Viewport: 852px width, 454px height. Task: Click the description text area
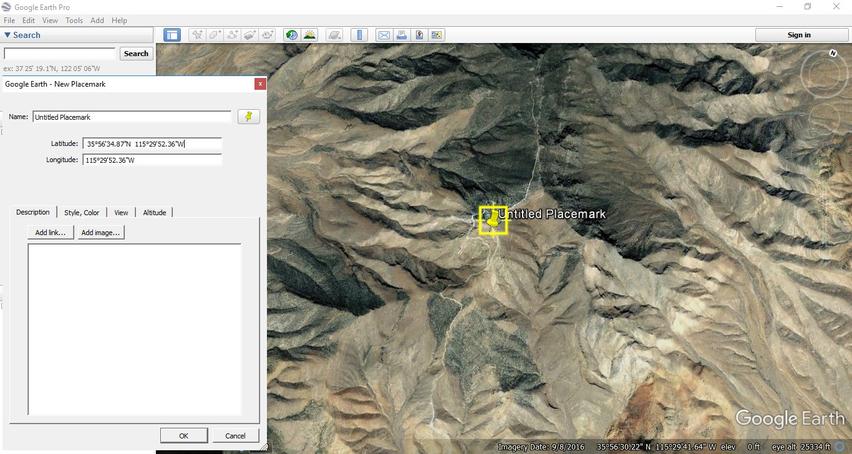click(x=134, y=329)
